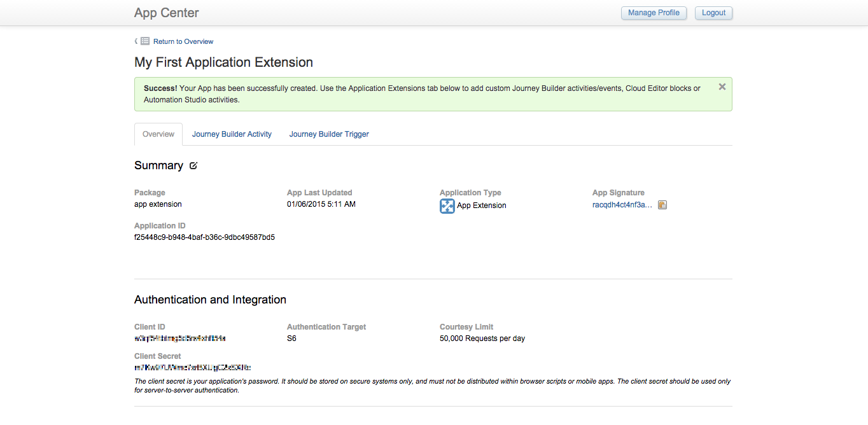This screenshot has width=868, height=425.
Task: Dismiss the success message banner
Action: pyautogui.click(x=722, y=87)
